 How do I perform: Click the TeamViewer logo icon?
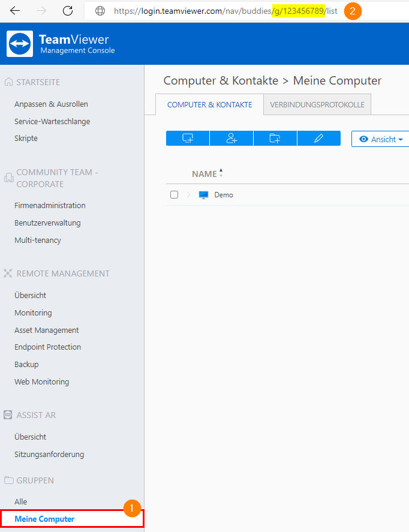pyautogui.click(x=20, y=44)
